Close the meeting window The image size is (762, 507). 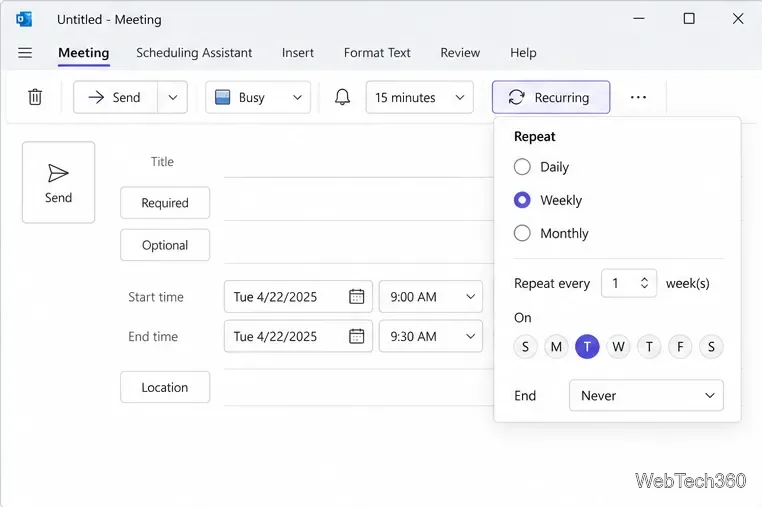pyautogui.click(x=738, y=19)
